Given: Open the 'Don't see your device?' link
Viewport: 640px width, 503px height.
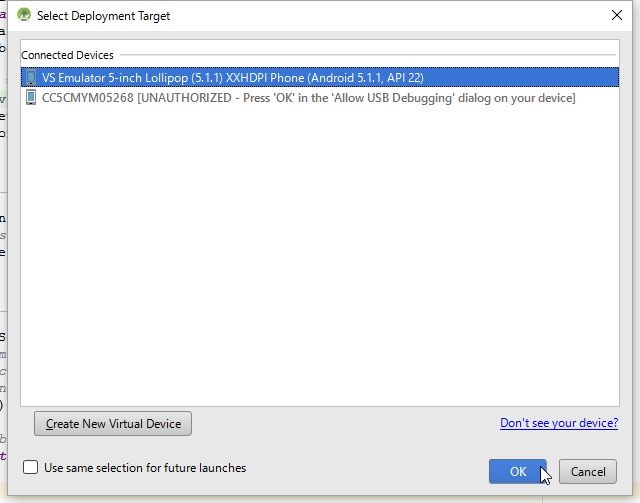Looking at the screenshot, I should click(558, 423).
